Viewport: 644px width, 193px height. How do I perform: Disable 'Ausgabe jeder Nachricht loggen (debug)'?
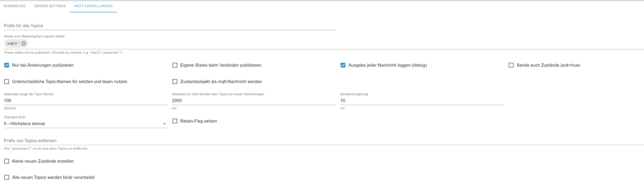(343, 65)
